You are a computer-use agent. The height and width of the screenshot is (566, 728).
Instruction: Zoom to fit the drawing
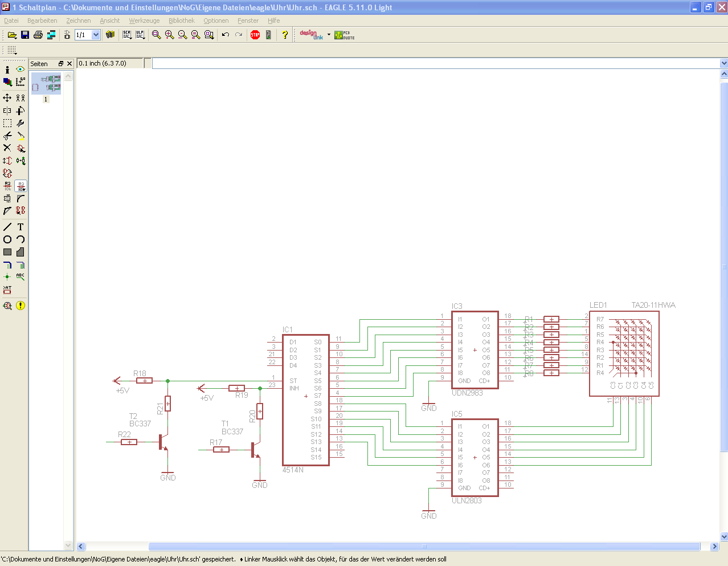pyautogui.click(x=157, y=35)
